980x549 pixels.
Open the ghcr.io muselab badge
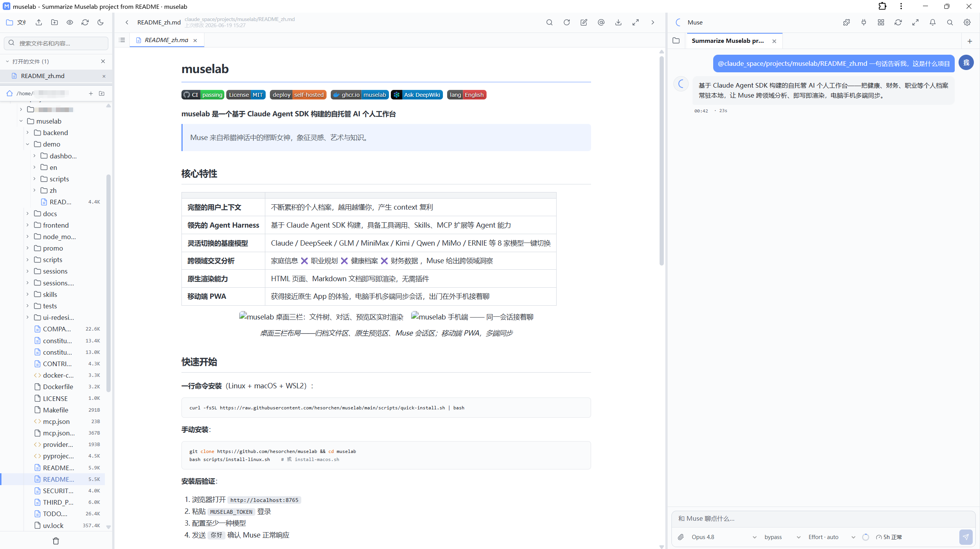point(359,94)
